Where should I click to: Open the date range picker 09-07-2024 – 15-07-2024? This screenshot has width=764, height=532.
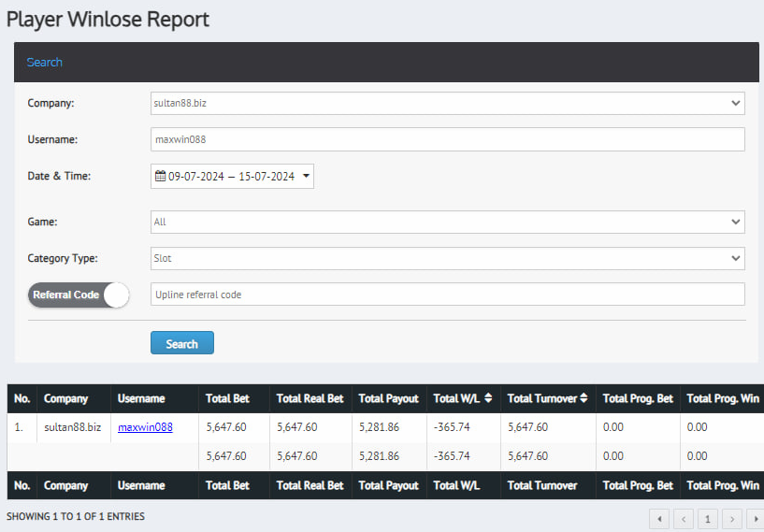(x=232, y=176)
